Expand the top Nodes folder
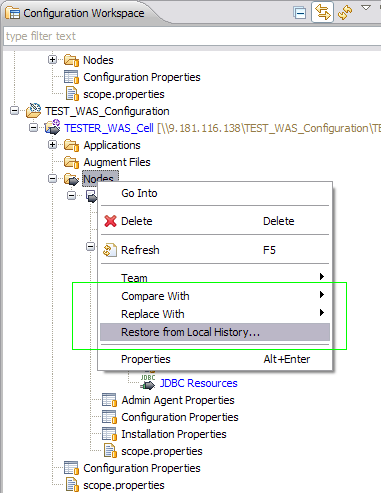This screenshot has width=381, height=493. (x=52, y=60)
